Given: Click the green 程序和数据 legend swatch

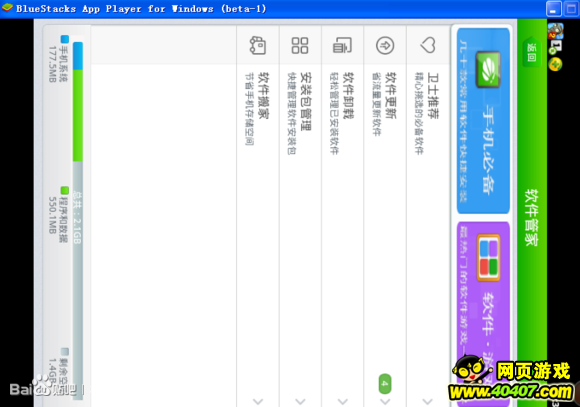Looking at the screenshot, I should 65,191.
